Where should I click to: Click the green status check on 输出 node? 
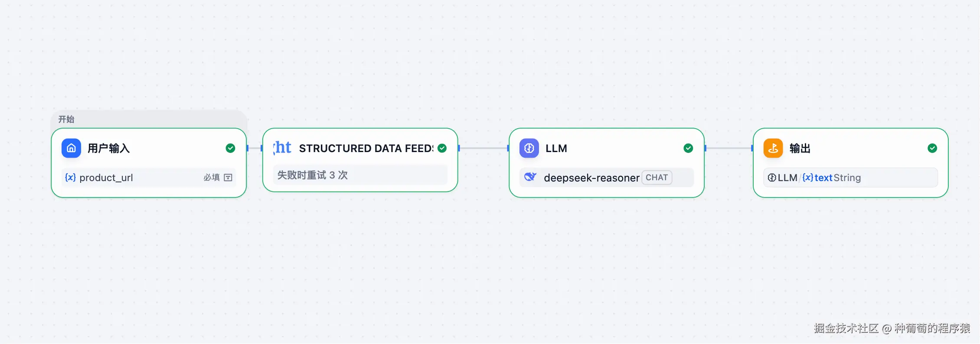coord(932,148)
